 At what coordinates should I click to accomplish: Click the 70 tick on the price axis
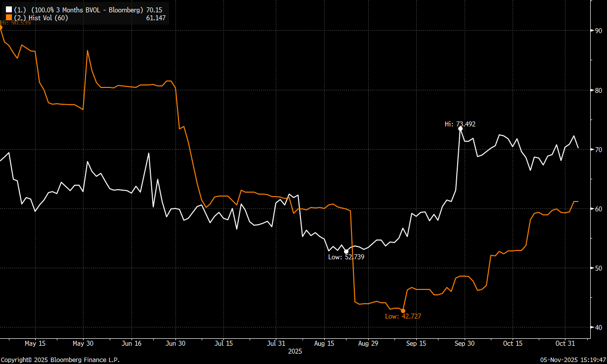(x=598, y=150)
